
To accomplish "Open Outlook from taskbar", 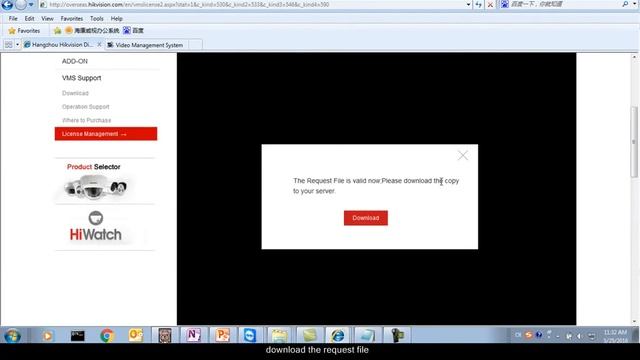I will click(136, 336).
